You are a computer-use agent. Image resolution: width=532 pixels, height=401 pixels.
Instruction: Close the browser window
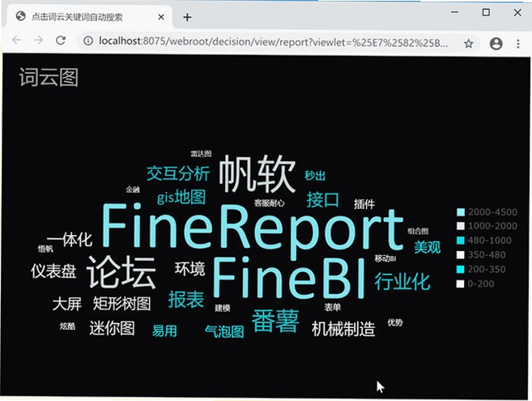point(517,12)
